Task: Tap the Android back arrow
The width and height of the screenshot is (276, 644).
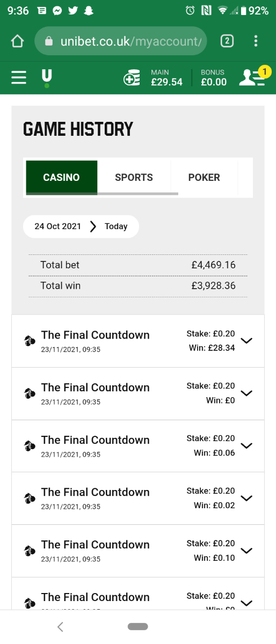Action: (x=60, y=626)
